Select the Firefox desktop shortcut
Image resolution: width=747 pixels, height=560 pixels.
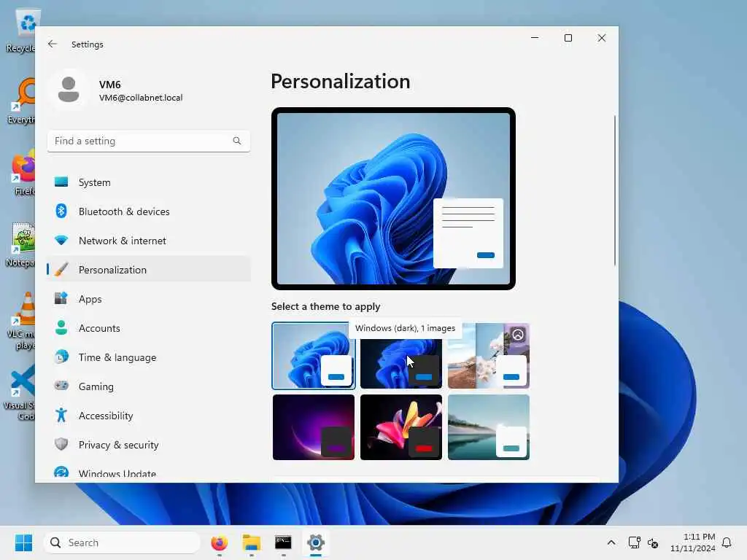[x=23, y=172]
